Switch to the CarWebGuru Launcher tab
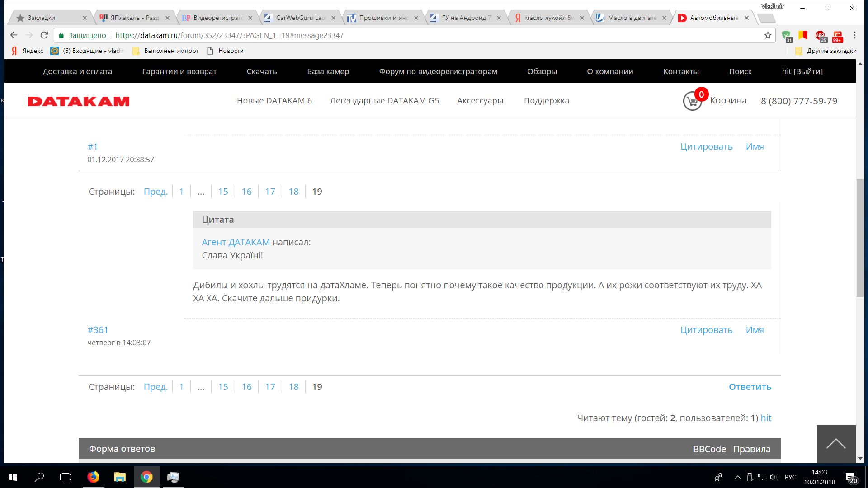Viewport: 868px width, 488px height. coord(300,18)
